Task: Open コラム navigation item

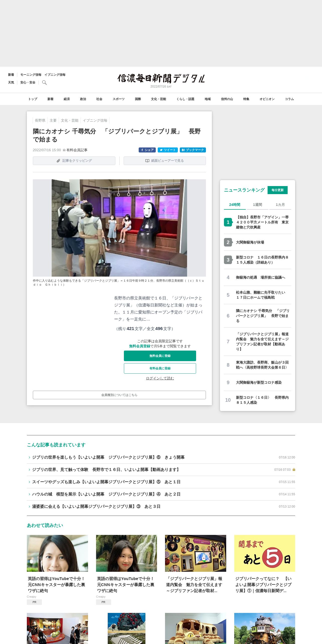Action: [x=289, y=99]
